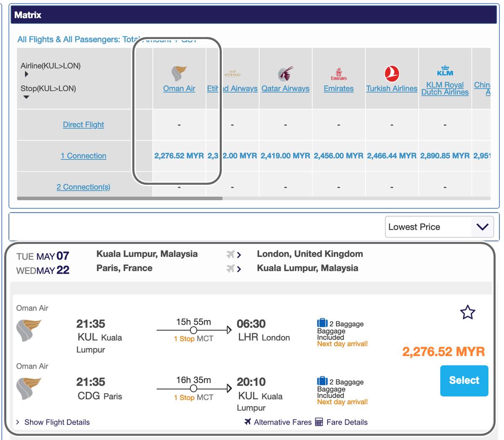Viewport: 504px width, 440px height.
Task: Select the 2,419.00 MYR Qatar Airways fare
Action: click(x=286, y=156)
